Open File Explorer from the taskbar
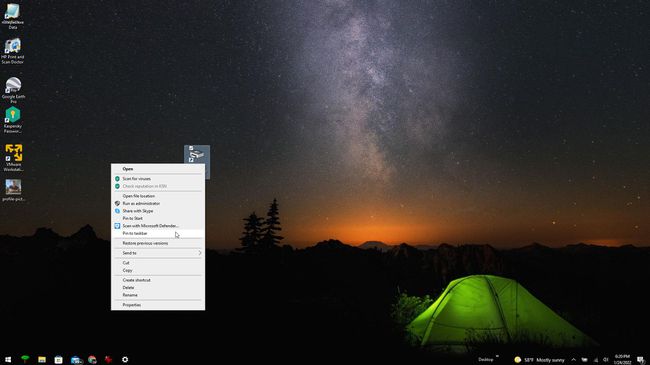Viewport: 650px width, 365px height. click(x=42, y=360)
